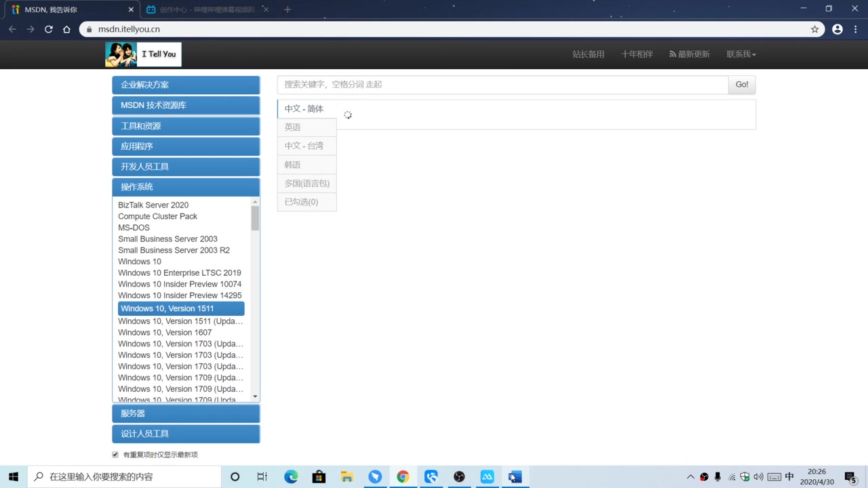Open the 站长备用 link
Screen dimensions: 868x488
(588, 54)
